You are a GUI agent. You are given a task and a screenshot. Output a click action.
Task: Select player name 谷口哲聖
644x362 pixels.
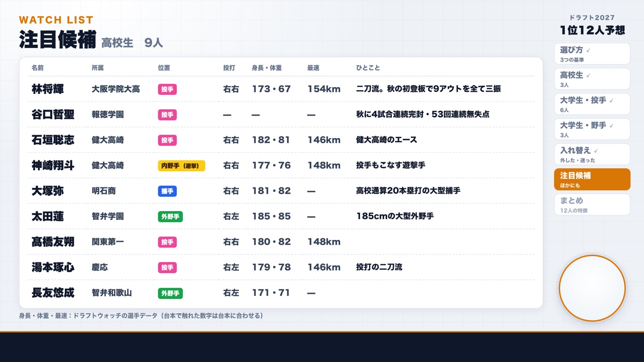(53, 114)
